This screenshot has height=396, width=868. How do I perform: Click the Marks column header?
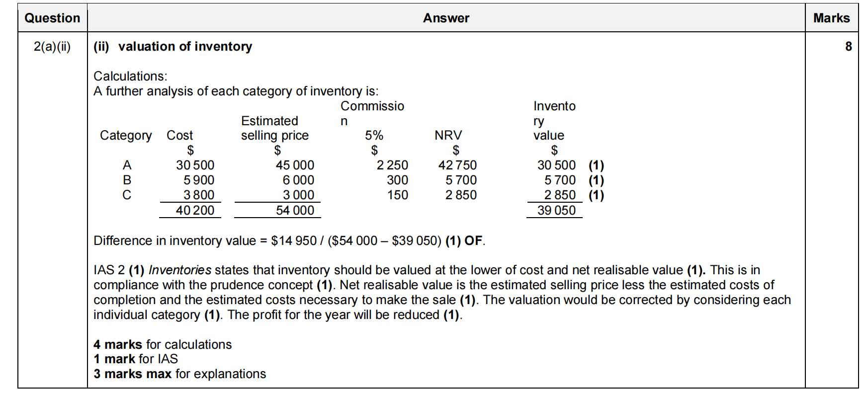click(x=831, y=18)
